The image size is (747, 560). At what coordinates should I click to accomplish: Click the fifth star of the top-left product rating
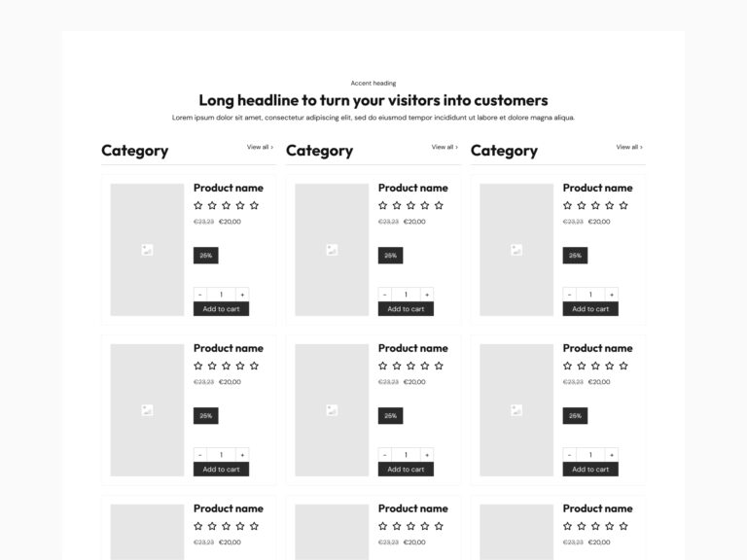(254, 205)
